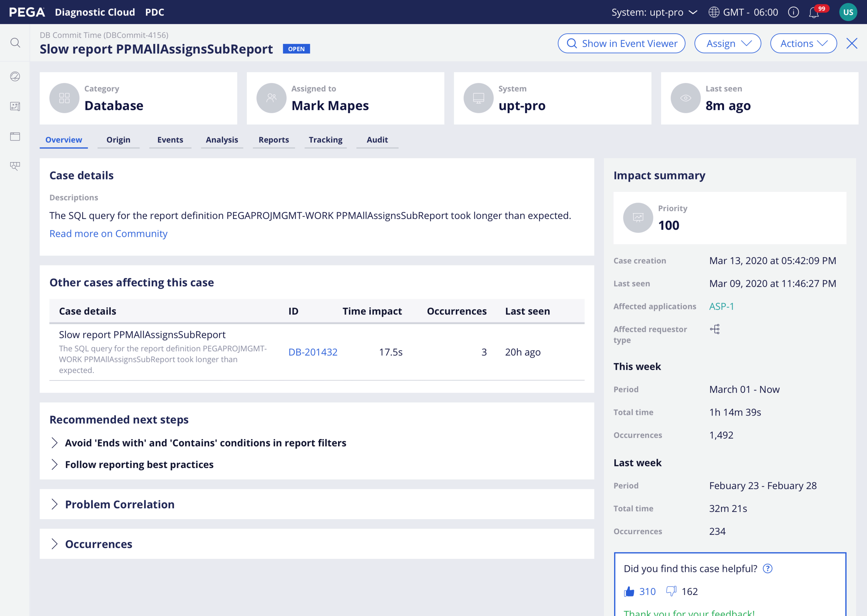
Task: Click the help question mark beside feedback prompt
Action: (767, 569)
